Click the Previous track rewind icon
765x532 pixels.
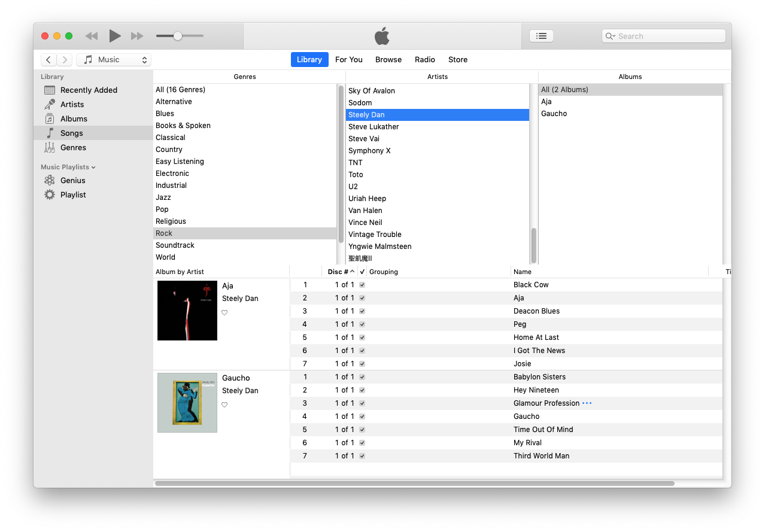tap(92, 36)
